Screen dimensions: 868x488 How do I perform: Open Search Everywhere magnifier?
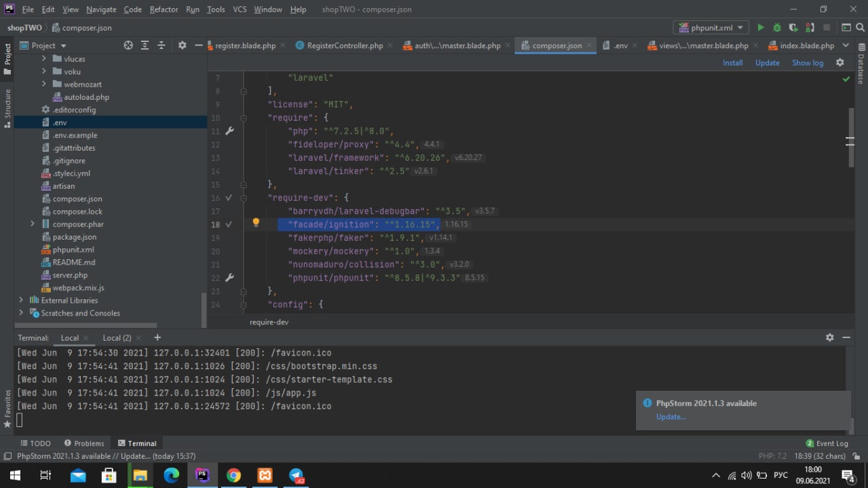pos(861,28)
